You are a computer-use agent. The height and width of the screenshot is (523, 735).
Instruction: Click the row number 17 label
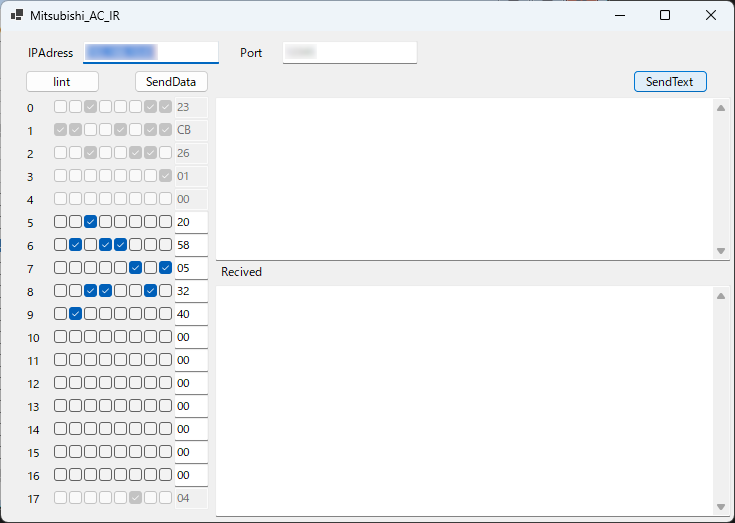33,499
